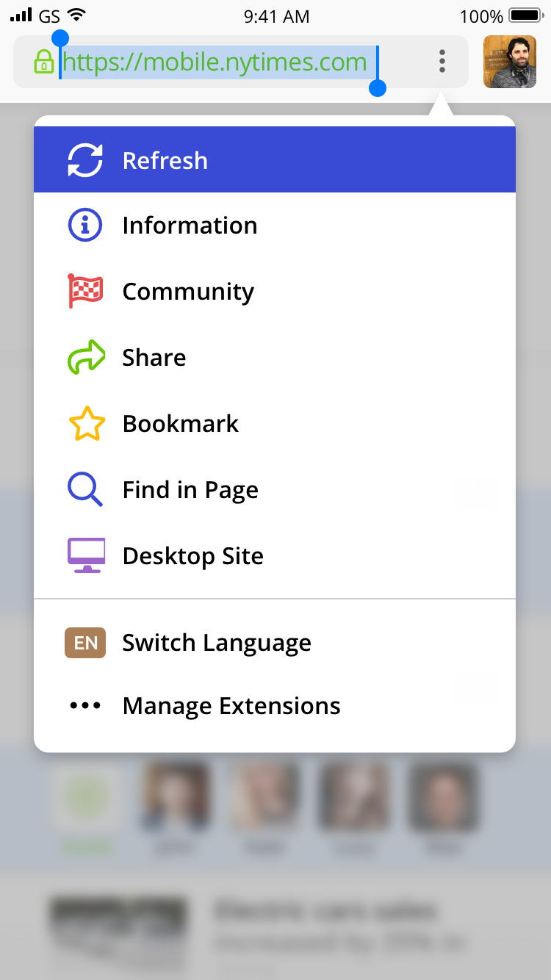Click the purple Desktop Site monitor icon
Screen dimensions: 551x980
86,555
